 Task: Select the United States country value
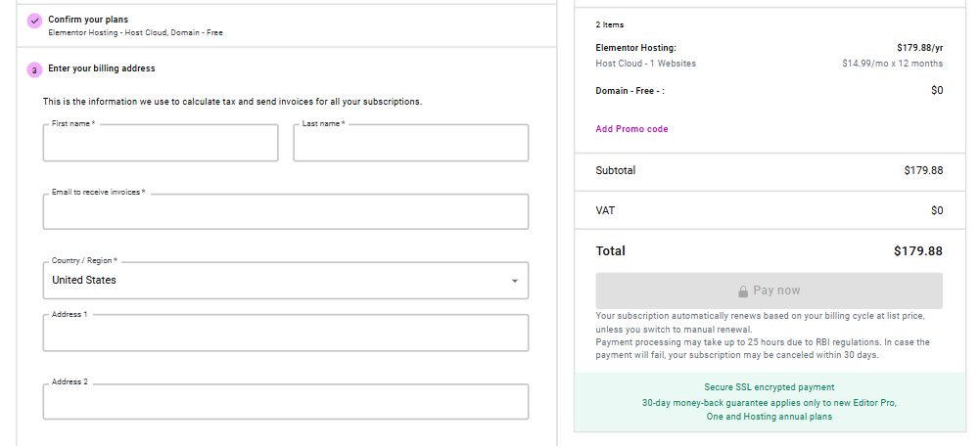click(84, 281)
